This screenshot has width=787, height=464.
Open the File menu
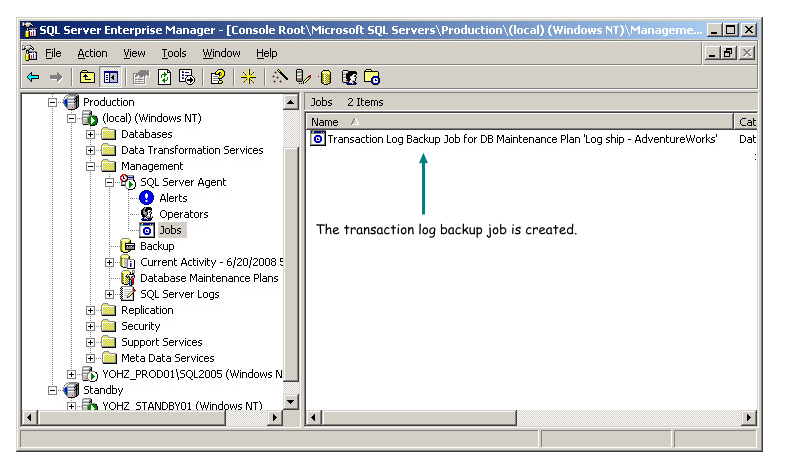pyautogui.click(x=53, y=53)
